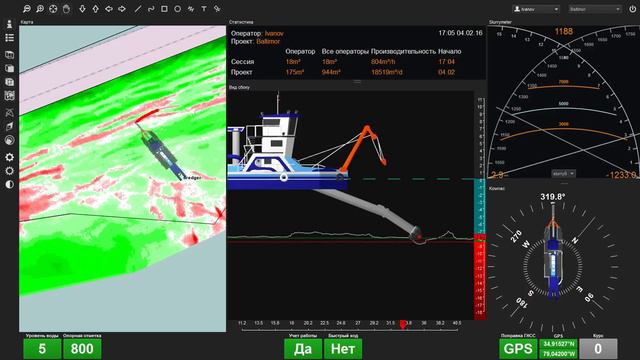Open the Ivanov operator dropdown
The width and height of the screenshot is (640, 360).
coord(536,9)
